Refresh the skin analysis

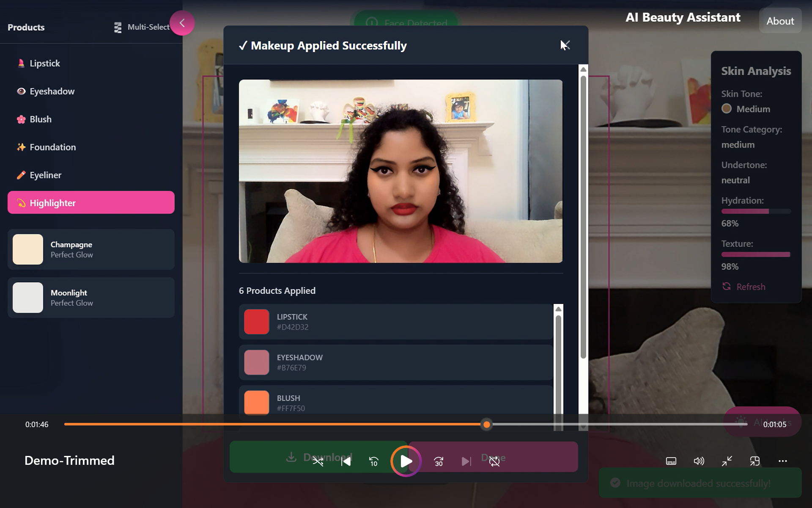[744, 287]
